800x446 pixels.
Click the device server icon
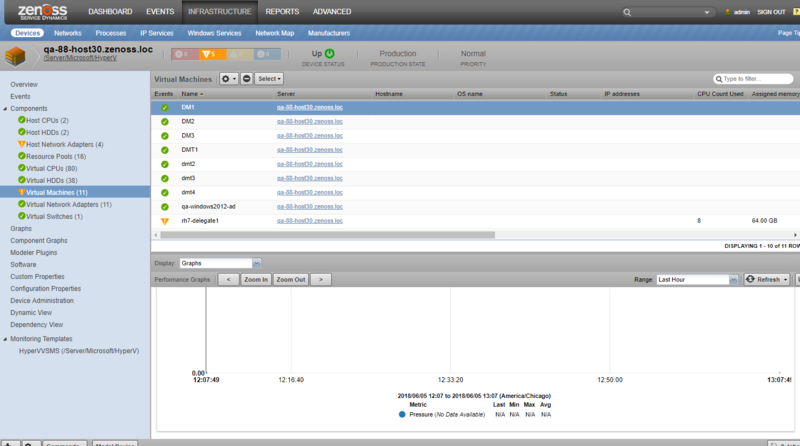(15, 56)
